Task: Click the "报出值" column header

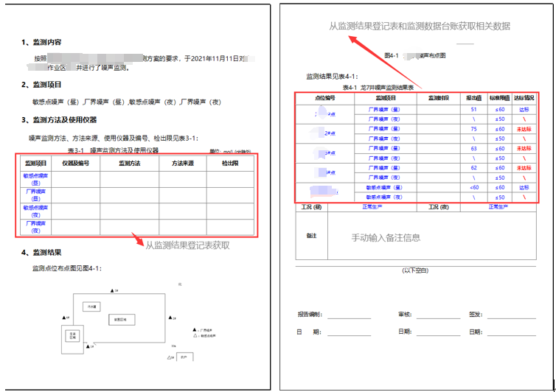Action: point(473,98)
